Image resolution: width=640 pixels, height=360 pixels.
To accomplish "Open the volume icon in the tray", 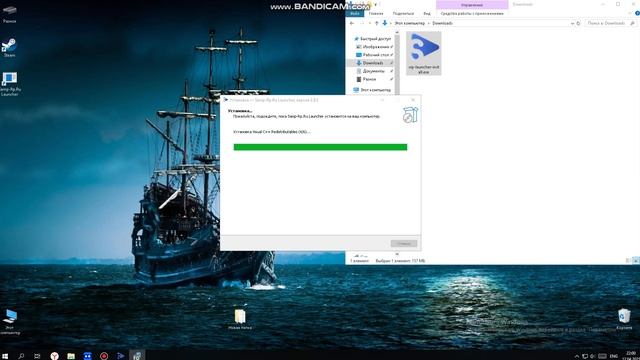I will [593, 356].
